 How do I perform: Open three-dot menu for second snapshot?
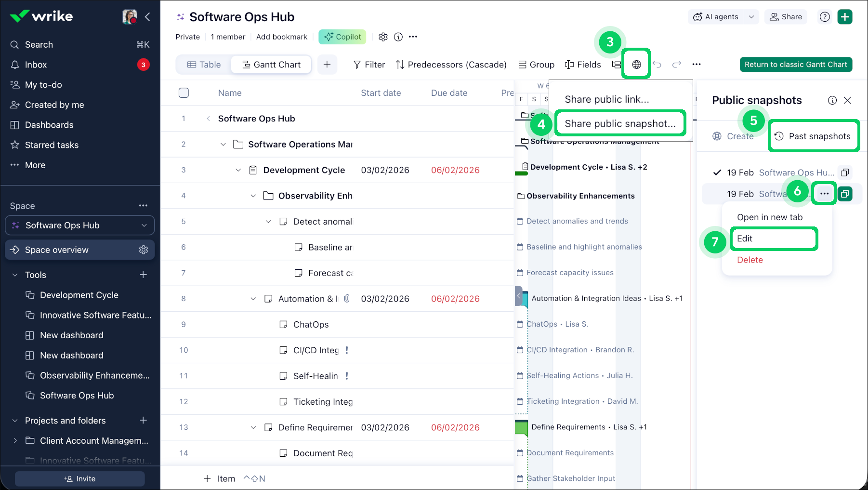point(824,194)
